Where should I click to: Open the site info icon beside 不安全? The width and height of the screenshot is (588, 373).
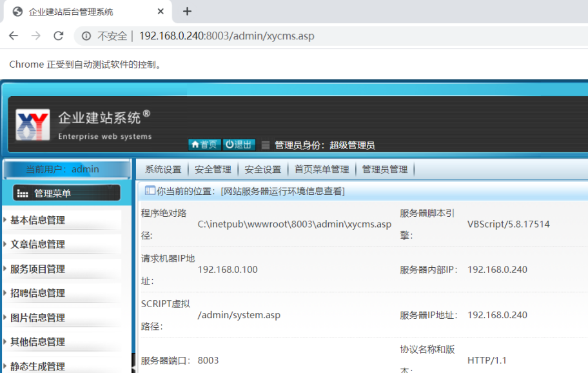click(x=86, y=36)
